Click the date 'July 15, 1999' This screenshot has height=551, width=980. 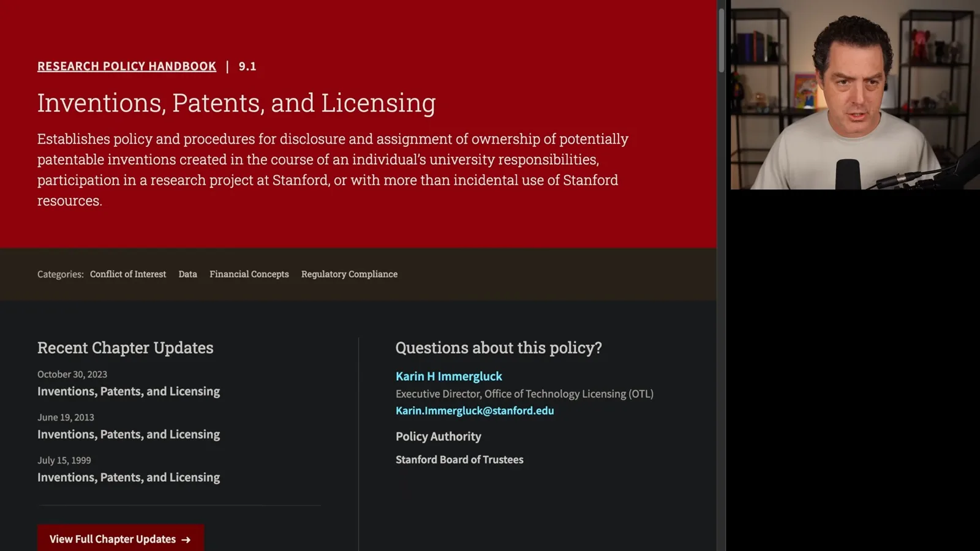point(64,460)
